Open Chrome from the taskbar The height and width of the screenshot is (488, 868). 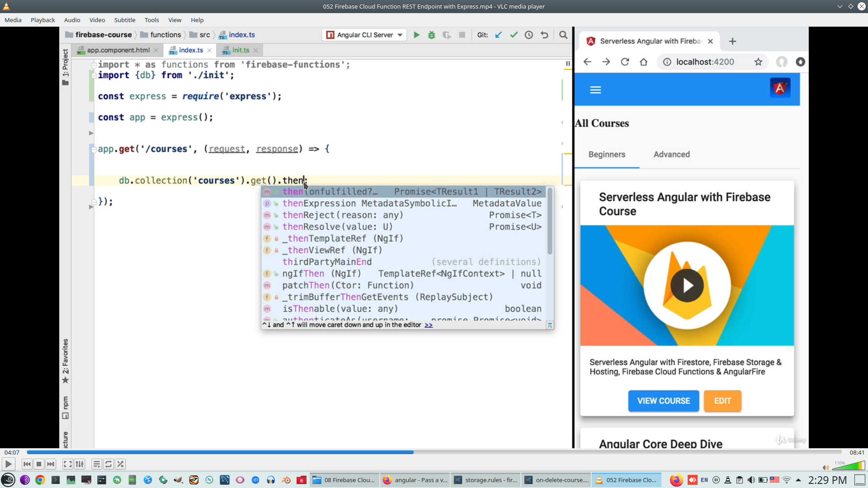coord(40,480)
